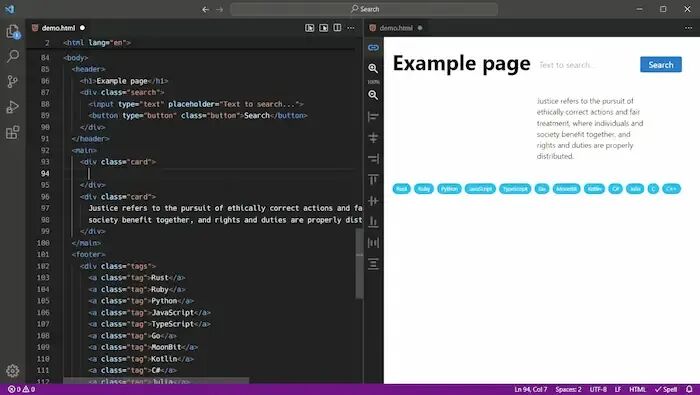The height and width of the screenshot is (395, 700).
Task: Click the Ruby tag in preview
Action: [424, 189]
